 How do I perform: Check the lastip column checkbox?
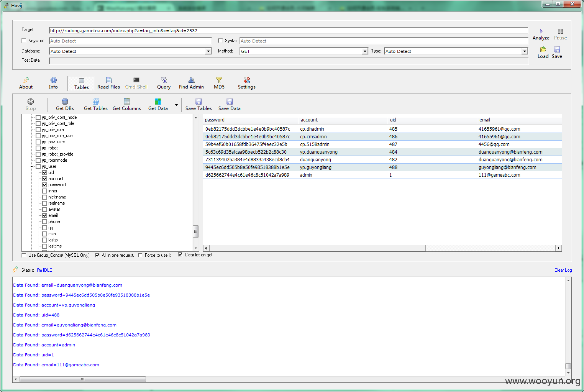click(x=44, y=240)
